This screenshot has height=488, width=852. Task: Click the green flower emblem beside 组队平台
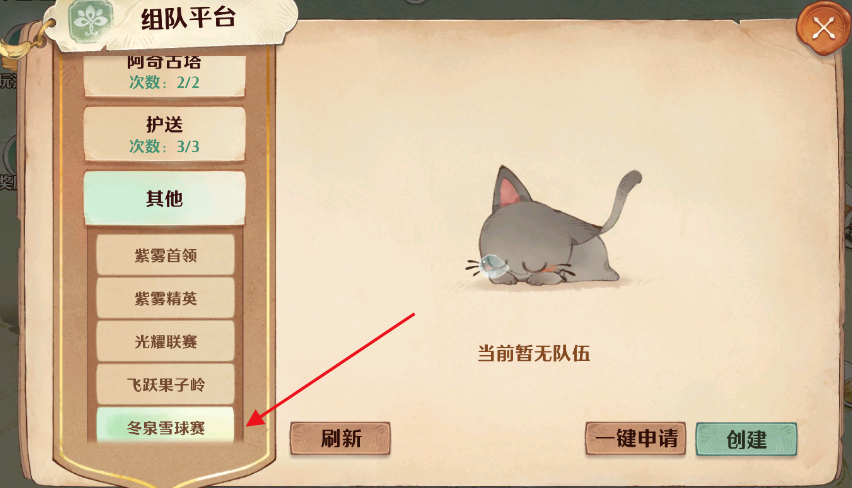pyautogui.click(x=91, y=22)
